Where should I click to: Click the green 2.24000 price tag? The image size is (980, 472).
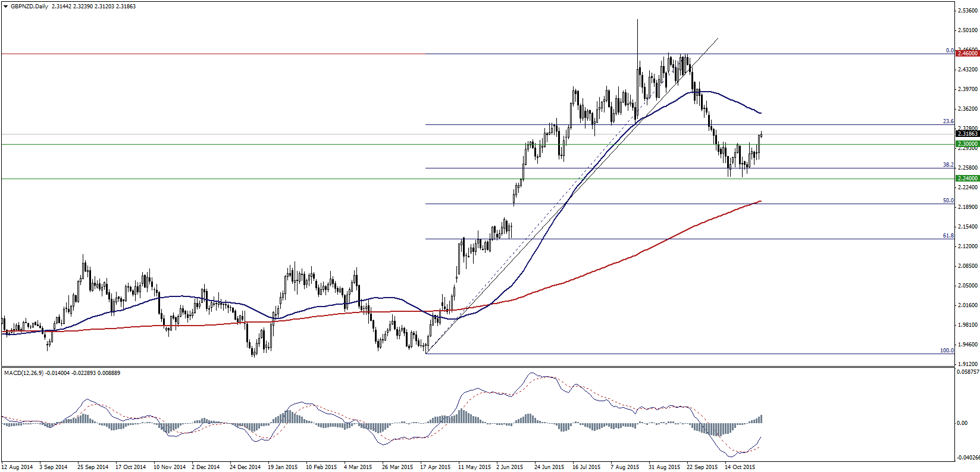pyautogui.click(x=967, y=179)
